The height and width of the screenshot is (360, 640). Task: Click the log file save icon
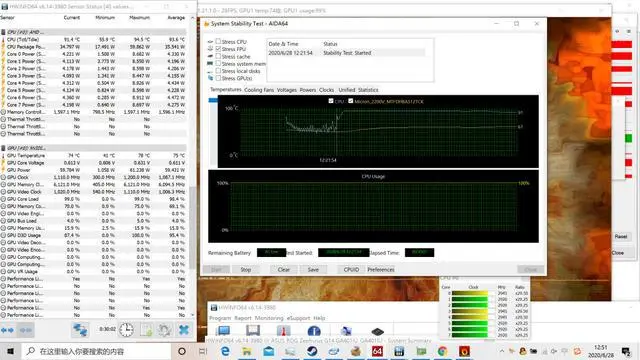(146, 330)
